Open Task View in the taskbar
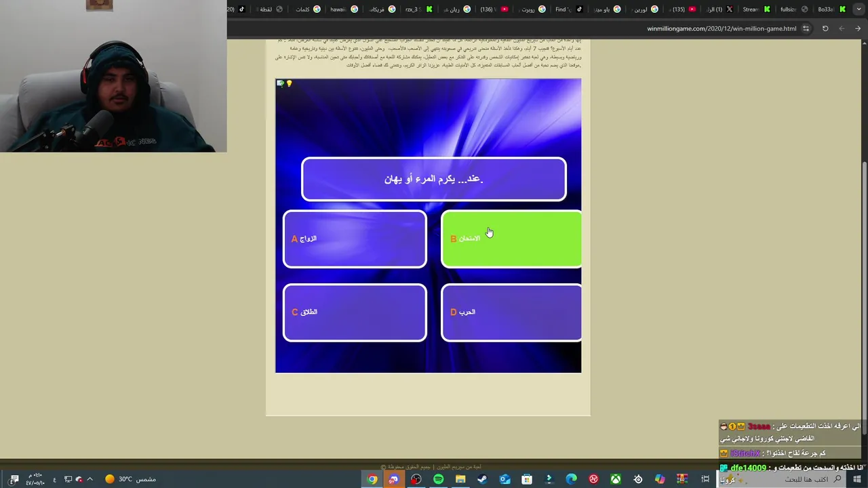The width and height of the screenshot is (868, 488). (x=705, y=479)
